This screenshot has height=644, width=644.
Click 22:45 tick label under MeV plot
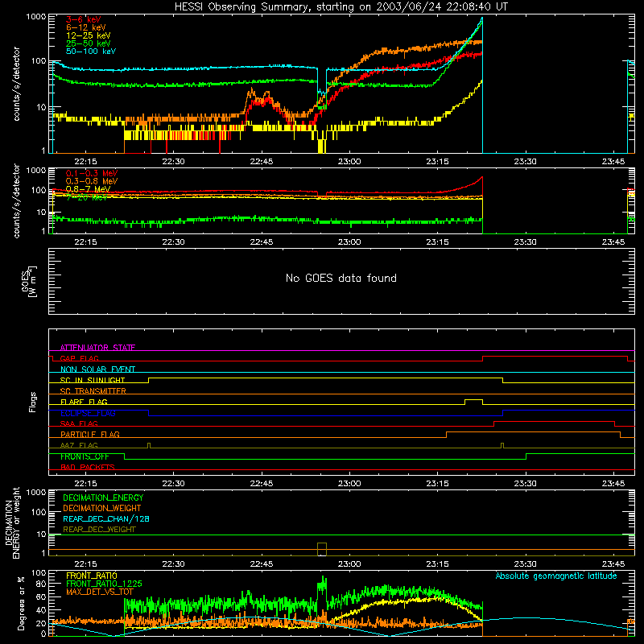tap(261, 242)
